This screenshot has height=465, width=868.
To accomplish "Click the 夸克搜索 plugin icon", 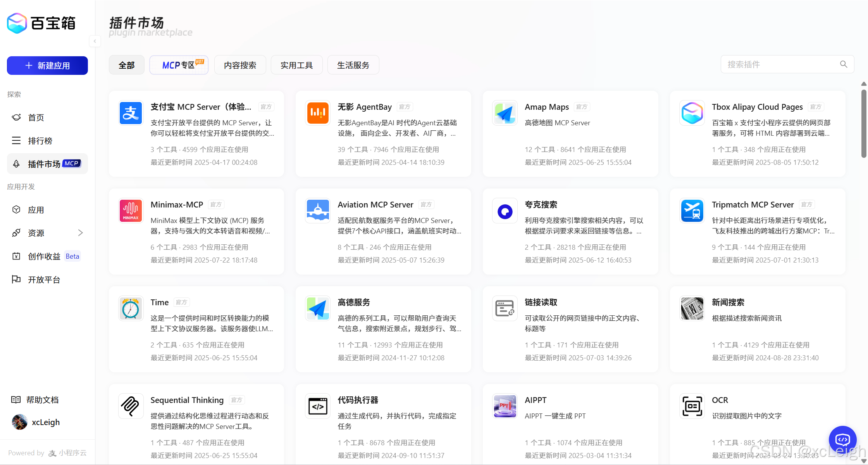I will pyautogui.click(x=505, y=211).
